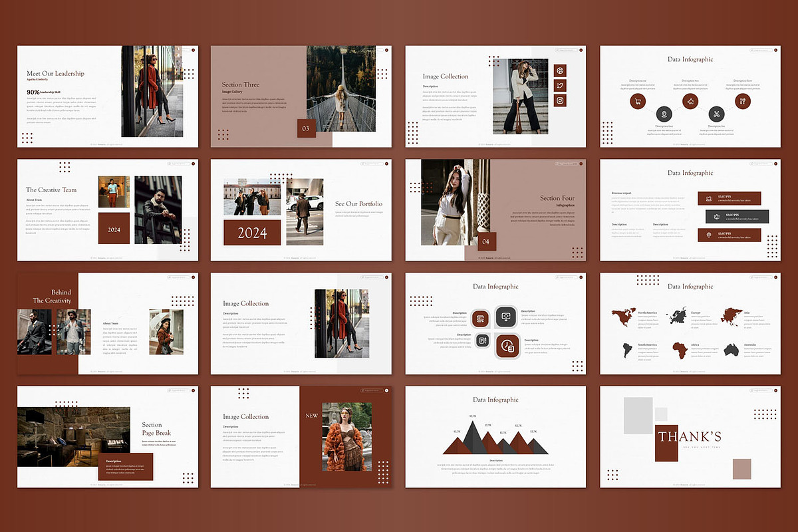Viewport: 798px width, 532px height.
Task: Open the Meet Our Leadership slide photo
Action: click(x=152, y=91)
